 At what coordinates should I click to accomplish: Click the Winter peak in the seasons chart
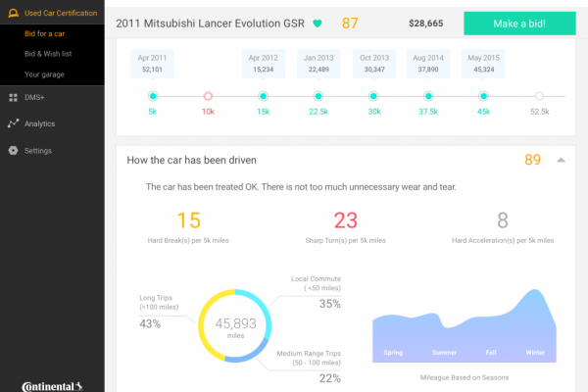point(535,294)
